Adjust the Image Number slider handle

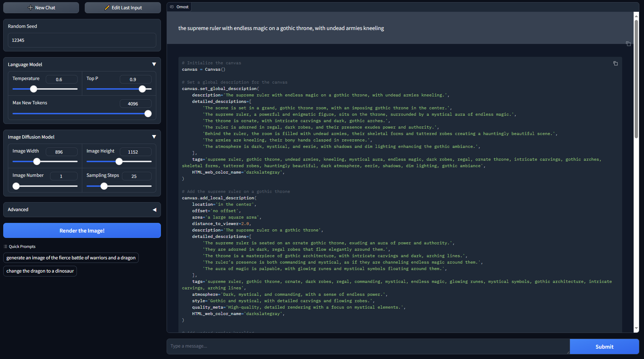tap(16, 186)
